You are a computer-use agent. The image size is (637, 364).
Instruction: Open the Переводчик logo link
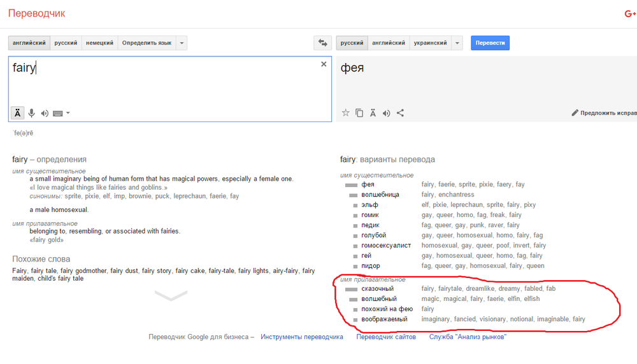pyautogui.click(x=36, y=13)
